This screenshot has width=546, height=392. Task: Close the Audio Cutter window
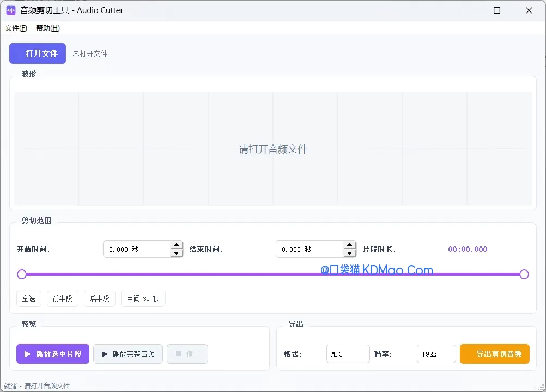[x=529, y=10]
